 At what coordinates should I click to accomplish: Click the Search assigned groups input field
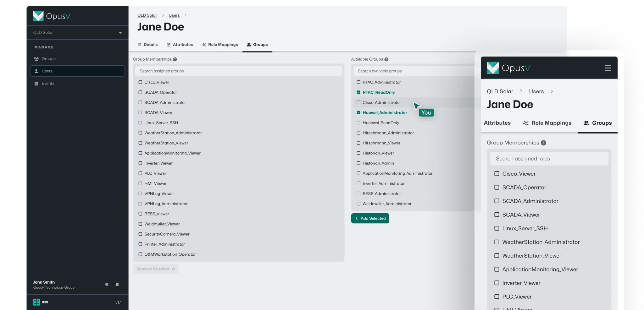click(x=239, y=71)
